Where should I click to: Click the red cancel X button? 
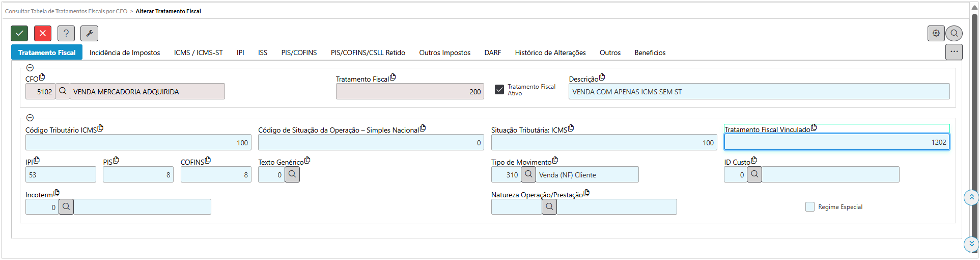[43, 34]
